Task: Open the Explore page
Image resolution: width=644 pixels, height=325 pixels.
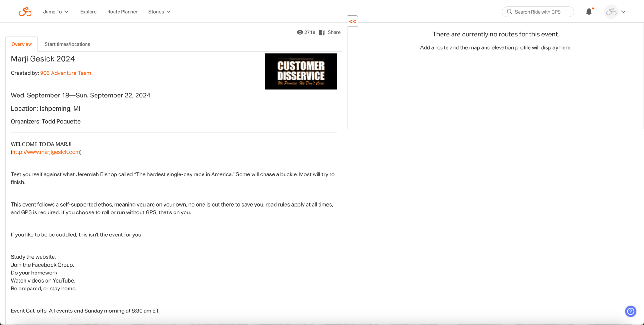Action: [x=88, y=12]
